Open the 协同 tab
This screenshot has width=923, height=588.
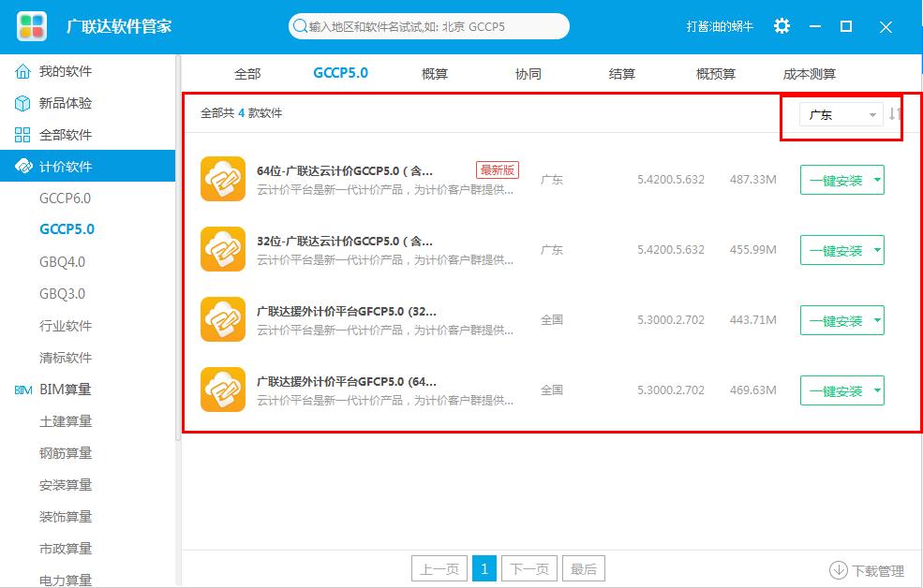(528, 74)
